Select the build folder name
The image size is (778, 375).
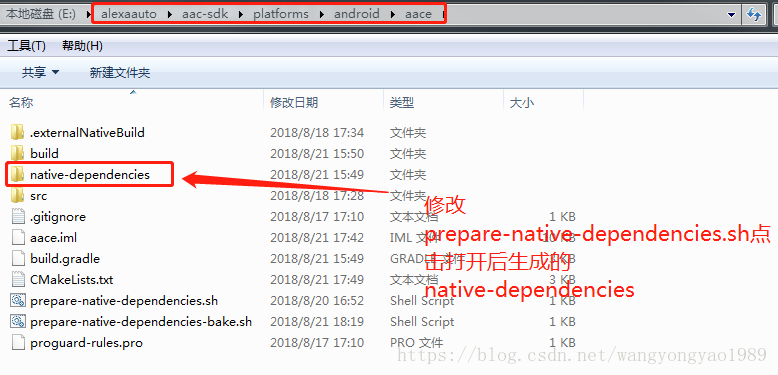[44, 153]
